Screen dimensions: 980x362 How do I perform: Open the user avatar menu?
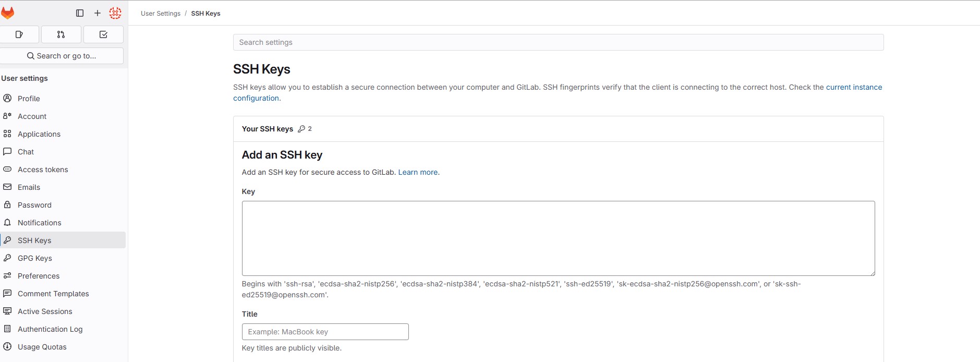pyautogui.click(x=115, y=13)
